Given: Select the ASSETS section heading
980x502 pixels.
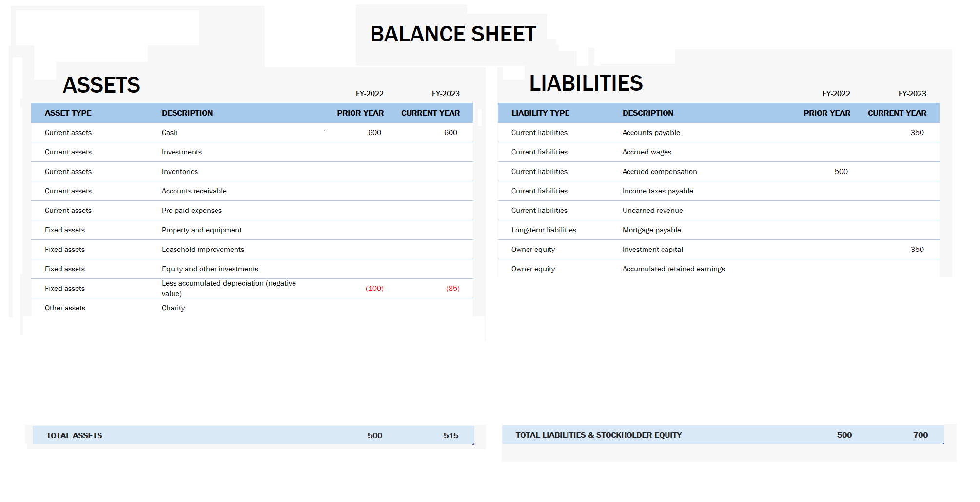Looking at the screenshot, I should coord(101,85).
